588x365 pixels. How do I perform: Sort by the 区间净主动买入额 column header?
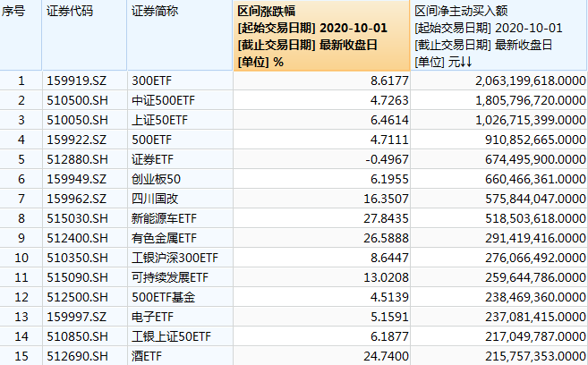pyautogui.click(x=499, y=35)
